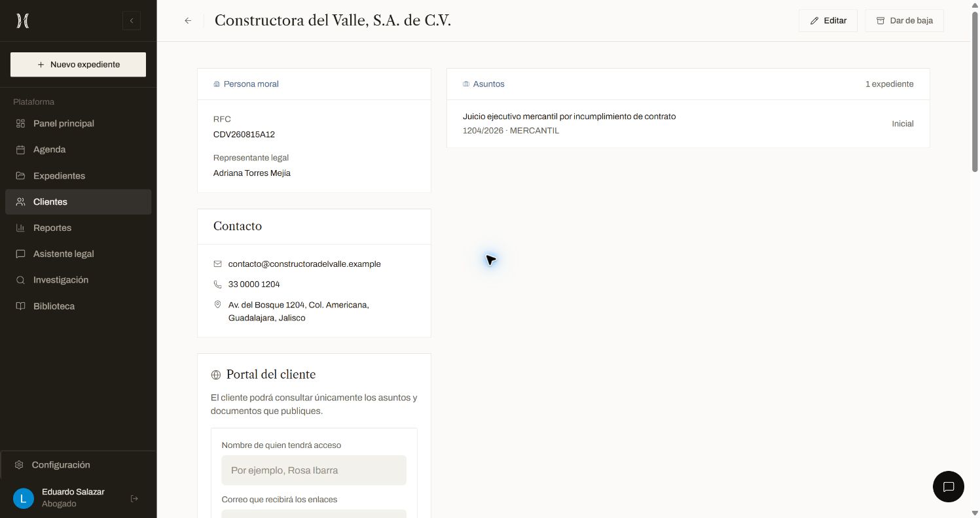Click the email envelope icon in Contacto
The image size is (980, 518).
[x=217, y=264]
